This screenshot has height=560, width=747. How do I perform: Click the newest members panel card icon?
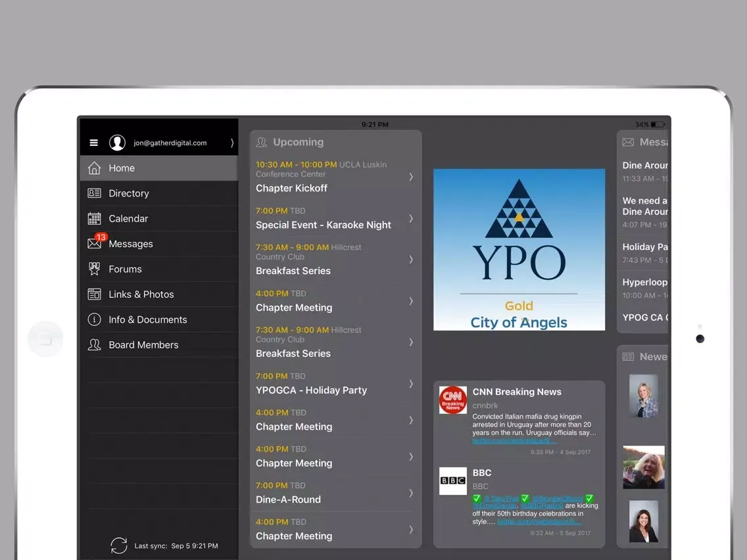pyautogui.click(x=629, y=357)
